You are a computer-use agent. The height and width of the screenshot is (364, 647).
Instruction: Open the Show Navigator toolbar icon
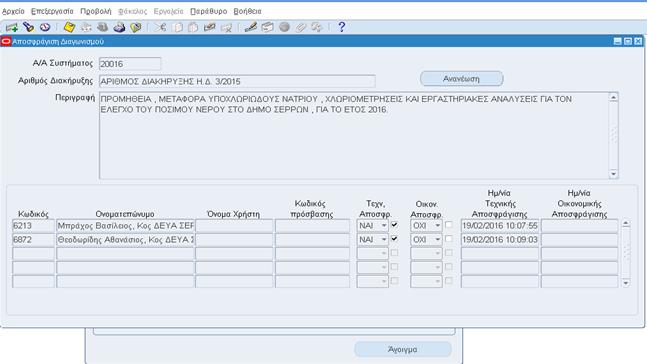point(45,27)
